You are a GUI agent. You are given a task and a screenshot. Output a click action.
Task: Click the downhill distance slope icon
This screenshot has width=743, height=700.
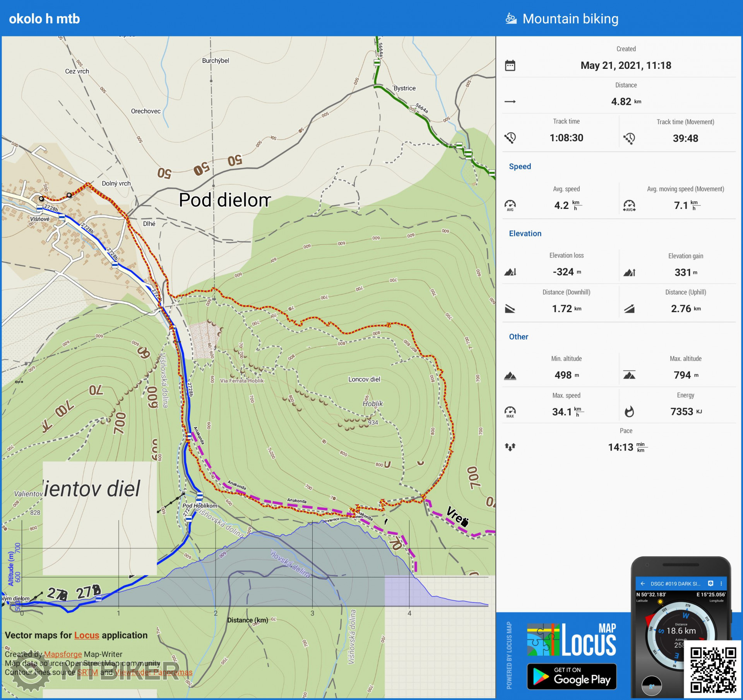(x=510, y=309)
